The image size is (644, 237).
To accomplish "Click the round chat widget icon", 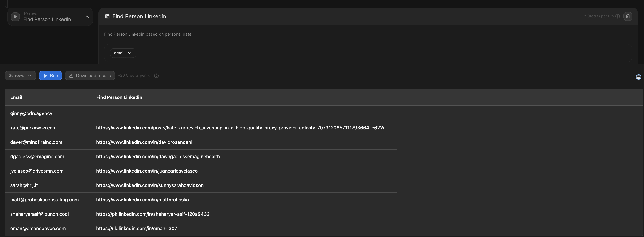I will [639, 77].
